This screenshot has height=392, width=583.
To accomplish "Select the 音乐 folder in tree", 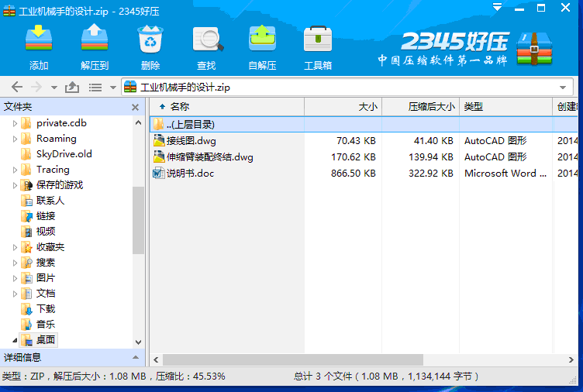I will point(46,325).
